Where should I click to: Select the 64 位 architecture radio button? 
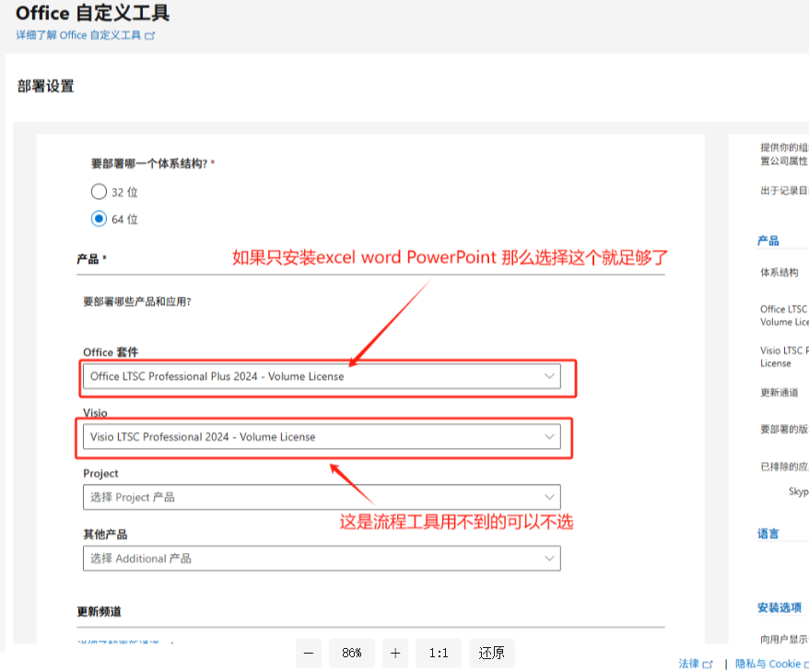click(100, 219)
